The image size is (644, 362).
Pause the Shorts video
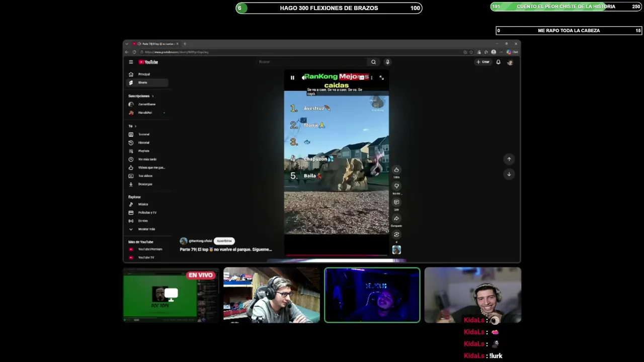point(292,77)
